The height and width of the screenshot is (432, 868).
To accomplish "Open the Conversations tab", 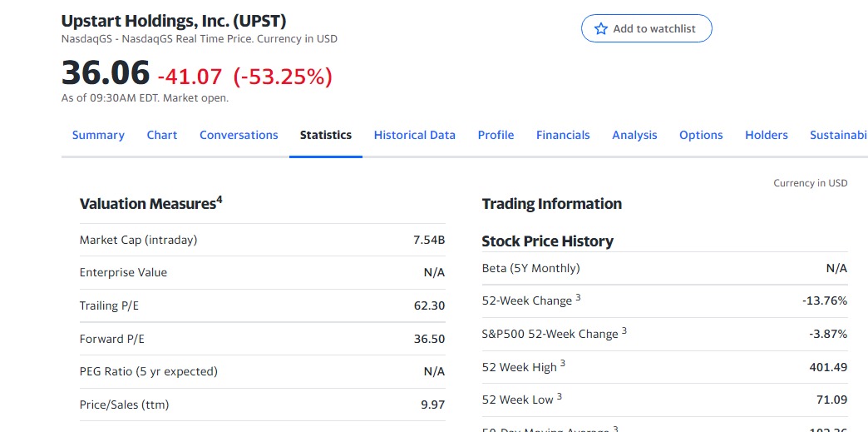I will [239, 135].
